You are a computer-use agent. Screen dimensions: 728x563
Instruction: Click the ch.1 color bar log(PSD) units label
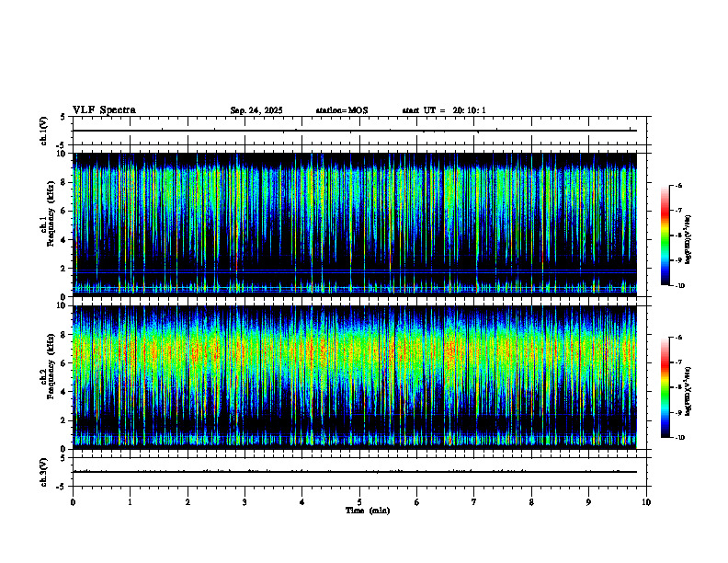coord(688,240)
